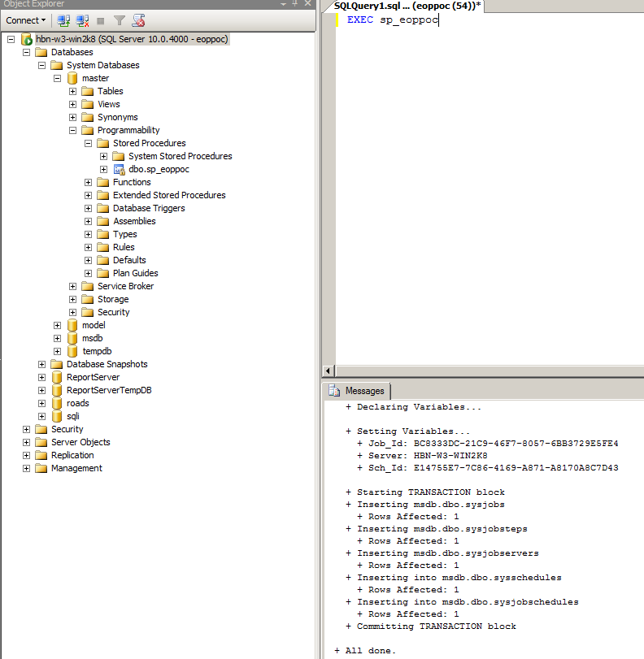Collapse the Programmability node
Viewport: 644px width, 659px height.
(x=73, y=130)
